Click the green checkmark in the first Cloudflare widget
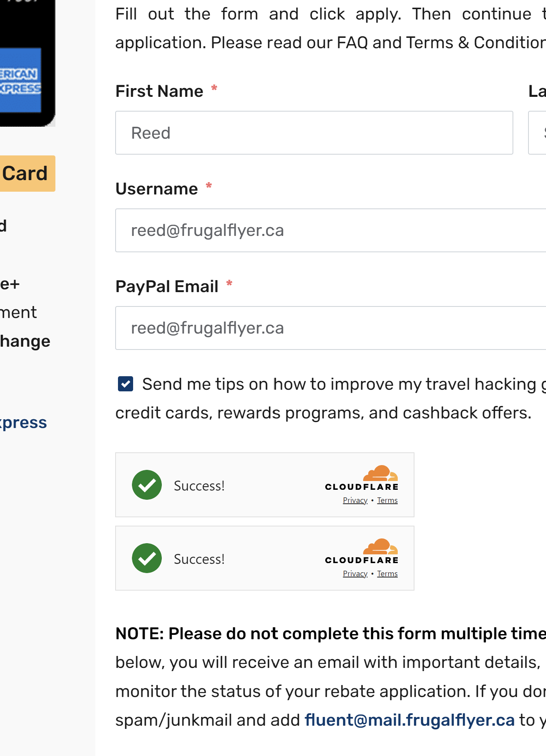The height and width of the screenshot is (756, 546). 147,485
